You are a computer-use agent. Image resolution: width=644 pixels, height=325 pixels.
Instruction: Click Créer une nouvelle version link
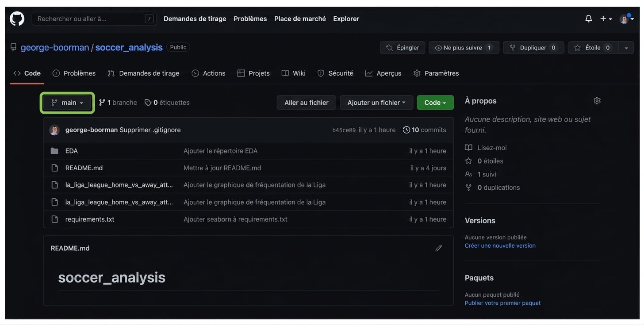coord(500,246)
